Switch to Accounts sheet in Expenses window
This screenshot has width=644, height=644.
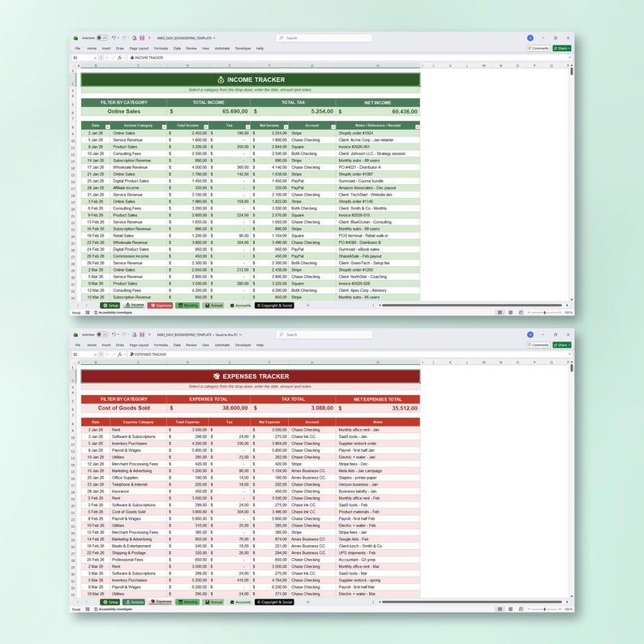pyautogui.click(x=240, y=602)
